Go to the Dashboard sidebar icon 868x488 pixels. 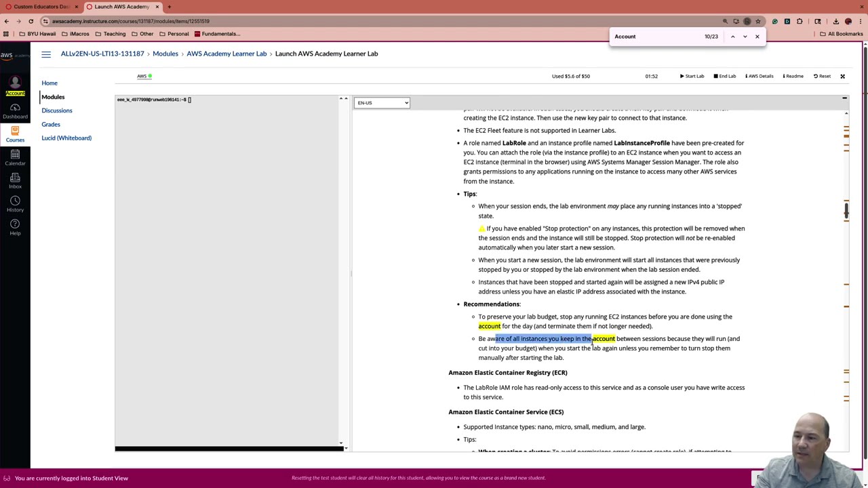pos(15,111)
